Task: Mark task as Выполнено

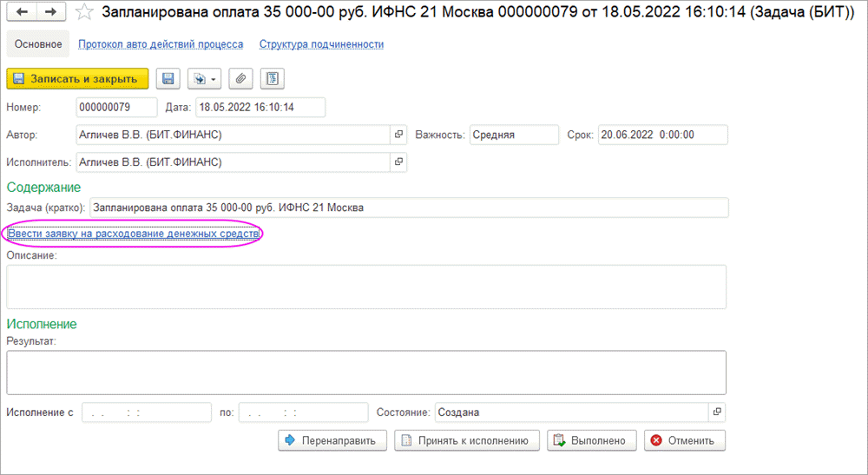Action: [592, 440]
